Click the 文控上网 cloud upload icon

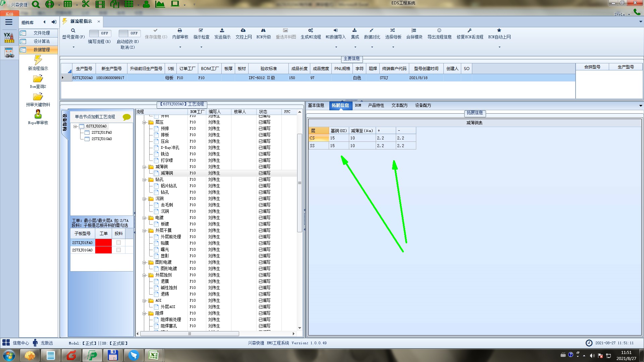(243, 31)
